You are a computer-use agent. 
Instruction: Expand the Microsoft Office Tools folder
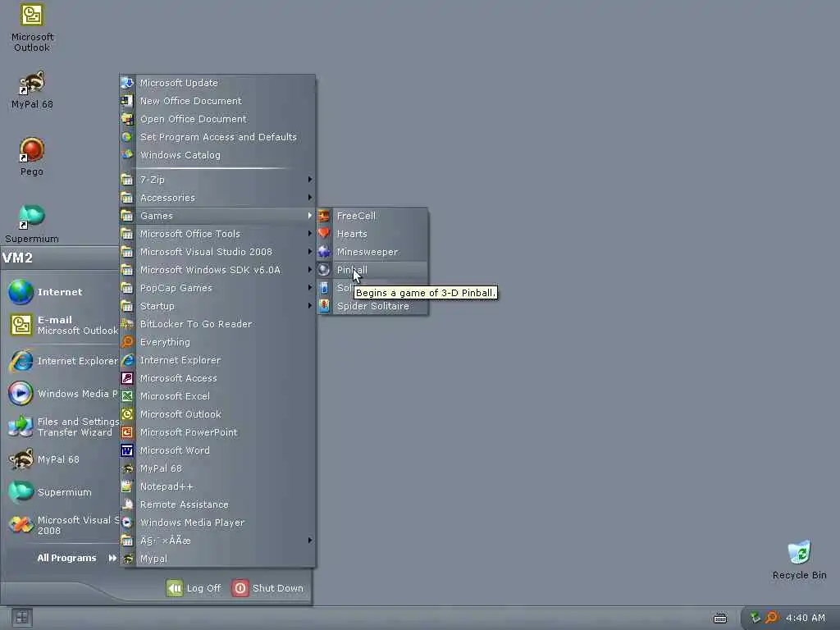217,234
